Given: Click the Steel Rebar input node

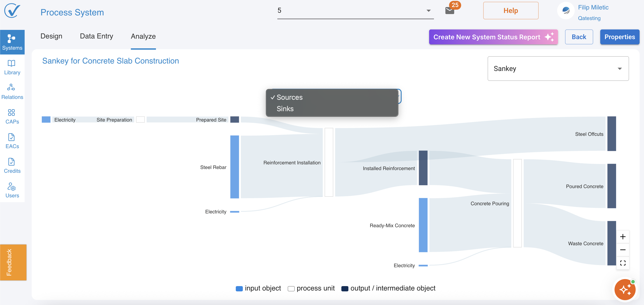Looking at the screenshot, I should (234, 167).
